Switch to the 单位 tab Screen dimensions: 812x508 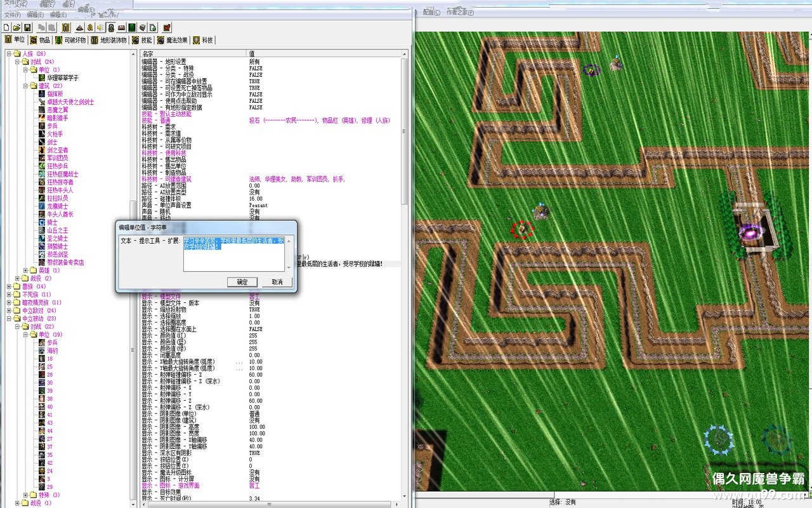click(15, 40)
